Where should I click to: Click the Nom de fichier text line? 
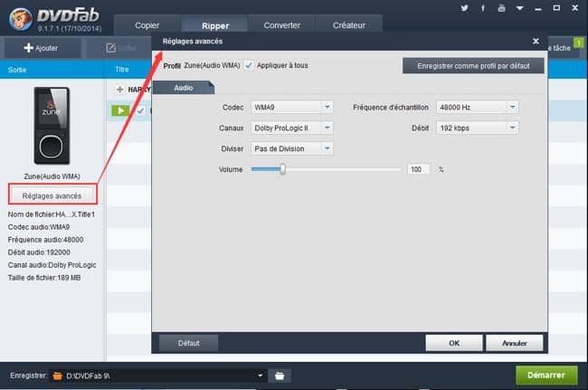point(52,214)
